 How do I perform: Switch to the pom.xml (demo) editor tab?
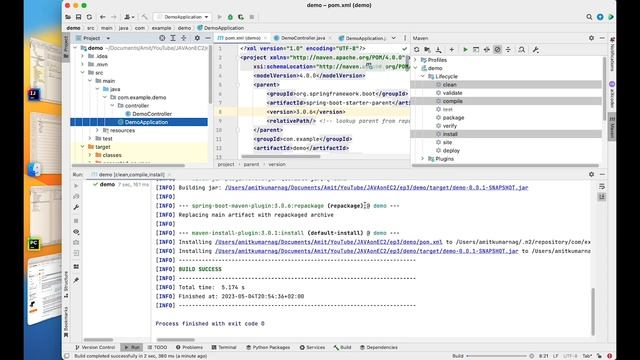[242, 38]
